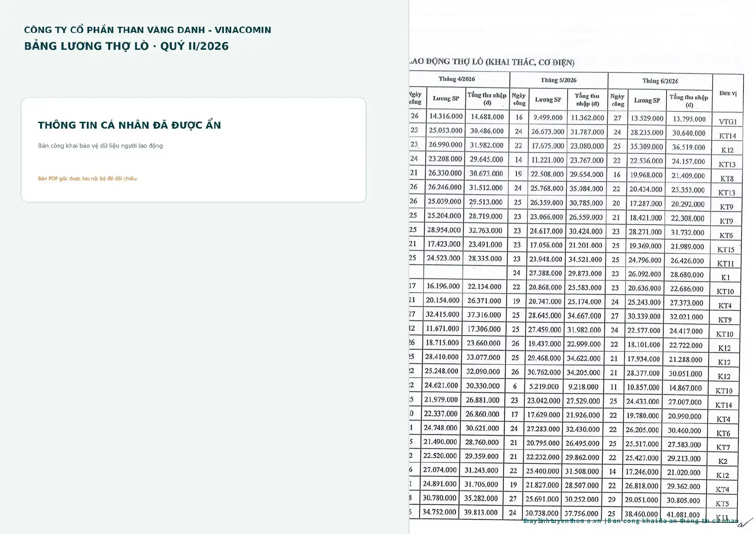The height and width of the screenshot is (534, 756).
Task: Select the "Tháng 6/2026" column group header
Action: click(660, 81)
